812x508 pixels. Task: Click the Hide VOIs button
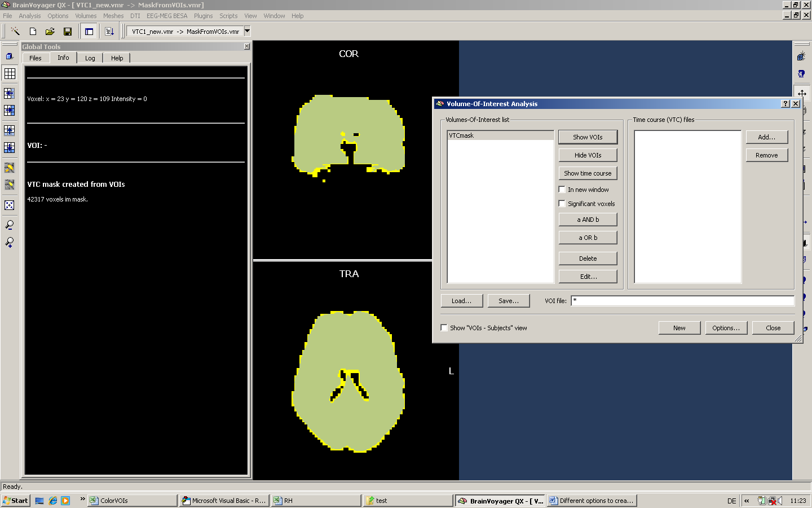click(x=588, y=155)
